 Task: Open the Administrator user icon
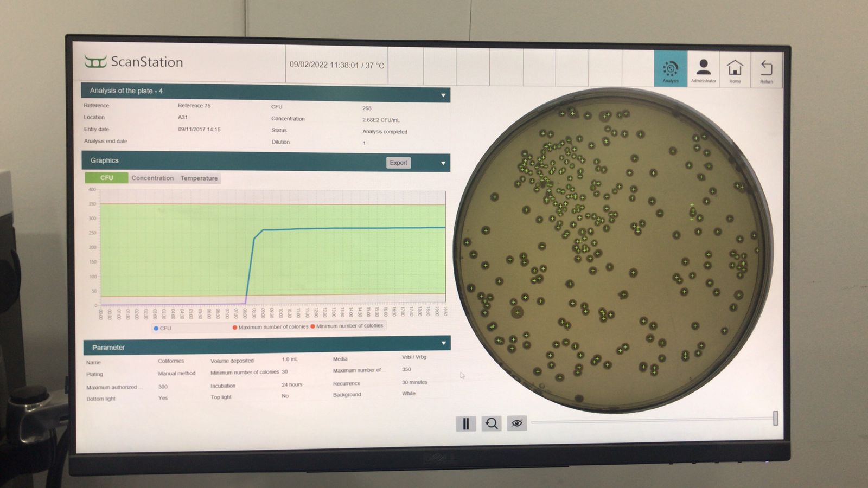tap(703, 69)
